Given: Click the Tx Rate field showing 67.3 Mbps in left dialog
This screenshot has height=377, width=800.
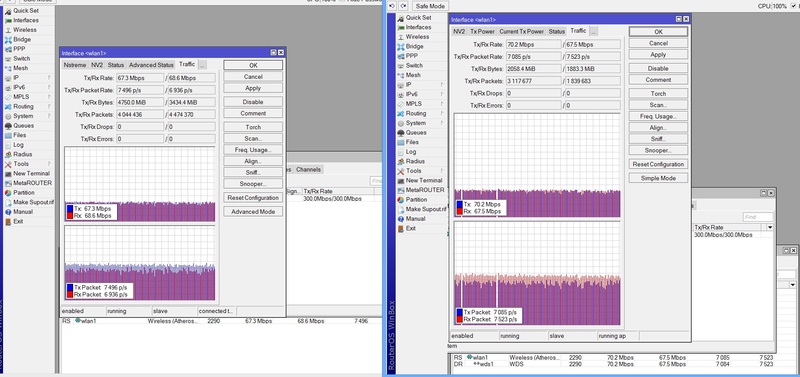Looking at the screenshot, I should (x=140, y=78).
